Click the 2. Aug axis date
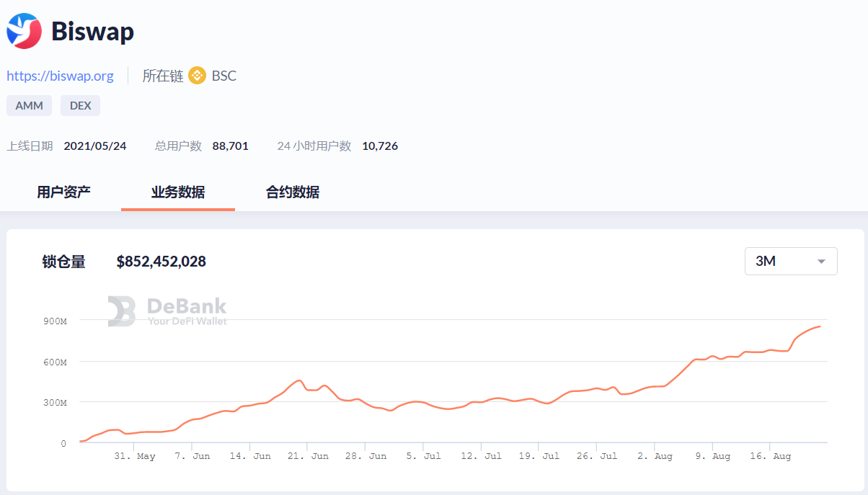The image size is (868, 495). (x=655, y=456)
